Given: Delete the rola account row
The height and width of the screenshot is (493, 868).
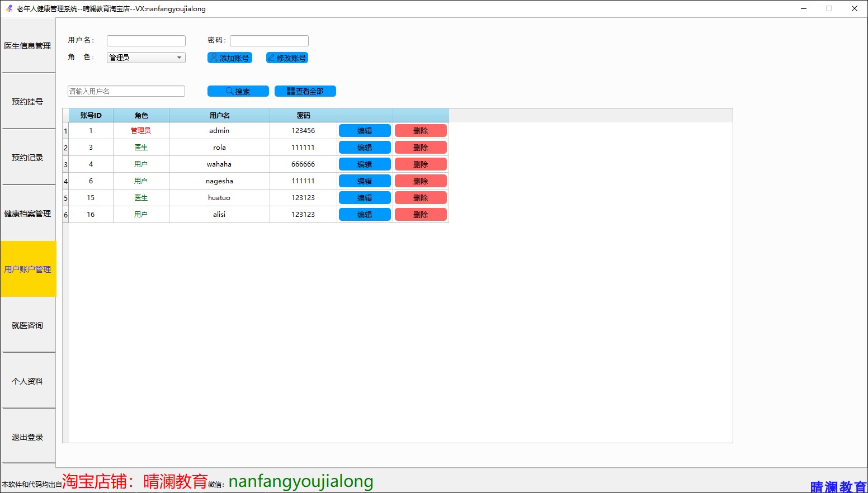Looking at the screenshot, I should pos(421,148).
